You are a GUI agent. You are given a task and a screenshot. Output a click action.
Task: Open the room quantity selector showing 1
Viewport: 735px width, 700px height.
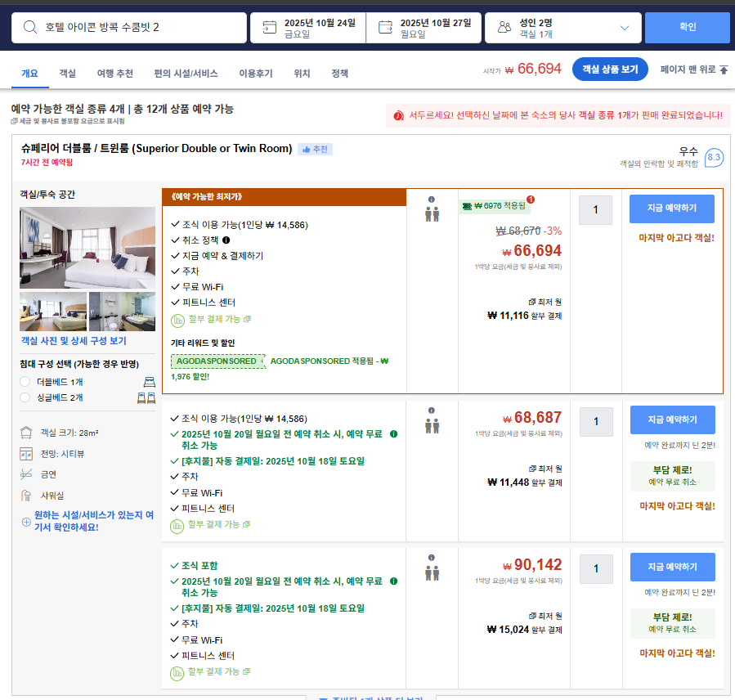[x=595, y=209]
